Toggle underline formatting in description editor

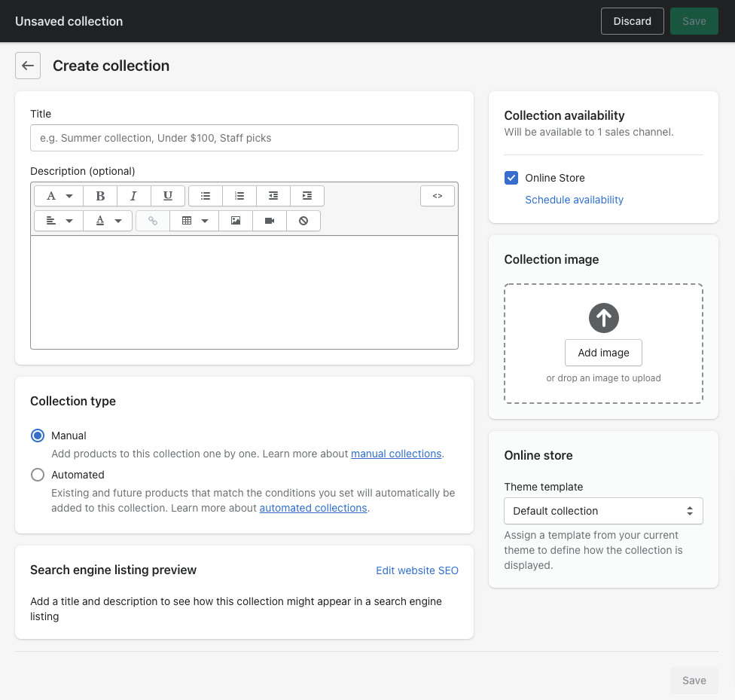[x=168, y=196]
